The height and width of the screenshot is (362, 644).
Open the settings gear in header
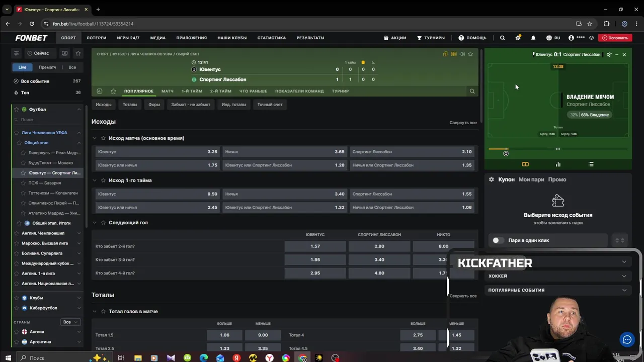(x=518, y=38)
